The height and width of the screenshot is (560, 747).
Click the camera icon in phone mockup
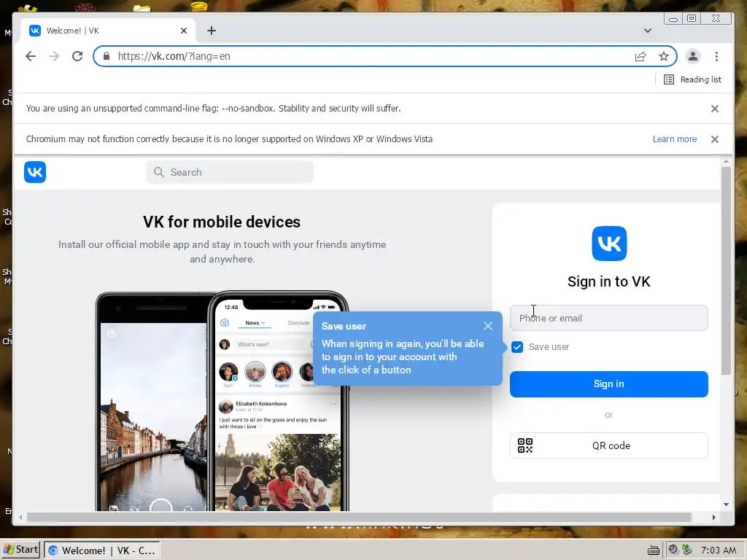(225, 323)
